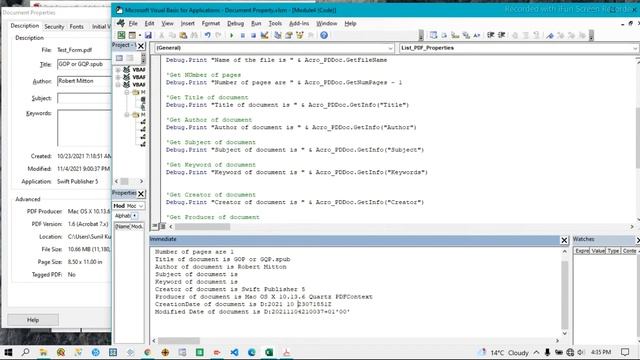
Task: Open the File menu
Action: pyautogui.click(x=133, y=24)
